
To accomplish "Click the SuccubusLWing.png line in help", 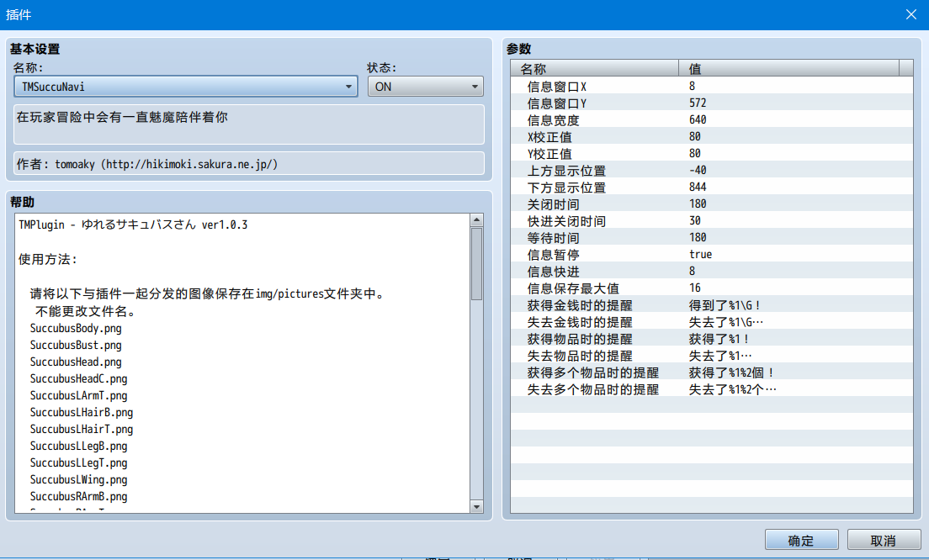I will (x=79, y=479).
